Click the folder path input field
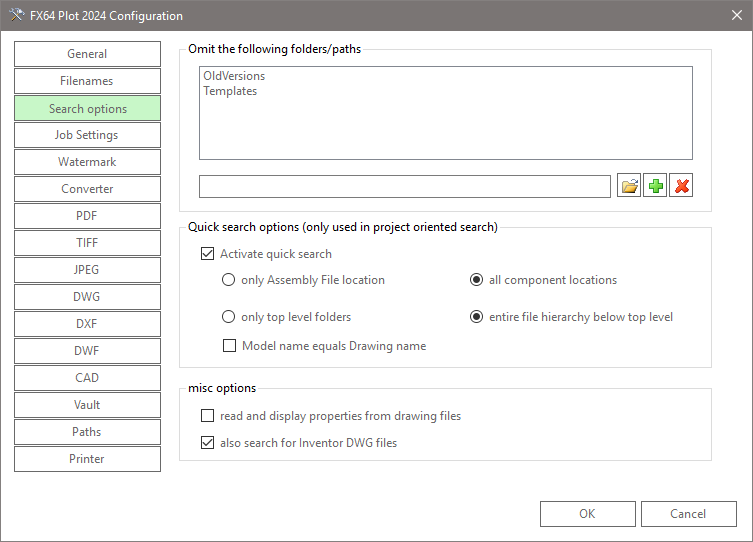753x542 pixels. coord(404,186)
